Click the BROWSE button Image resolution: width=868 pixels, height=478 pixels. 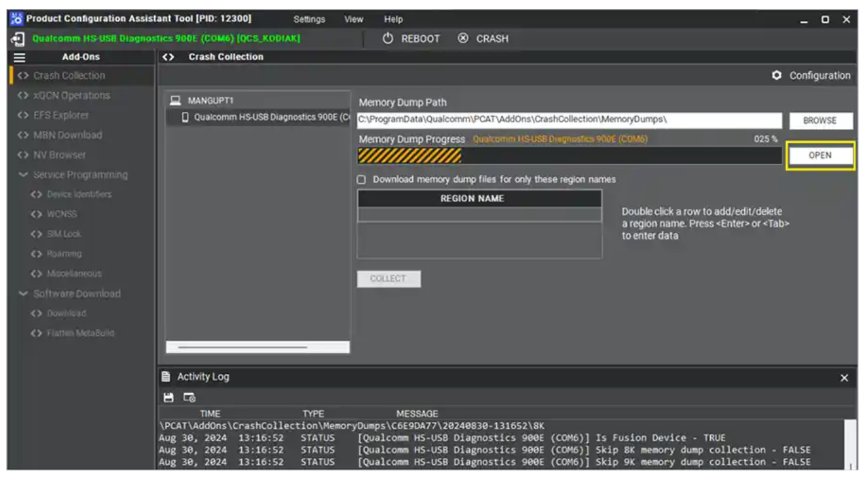821,121
